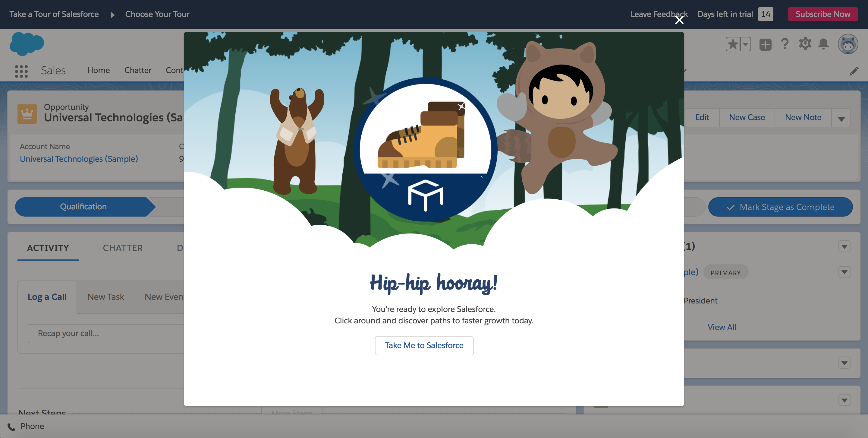Open the lowest related list dropdown
Image resolution: width=868 pixels, height=438 pixels.
844,400
